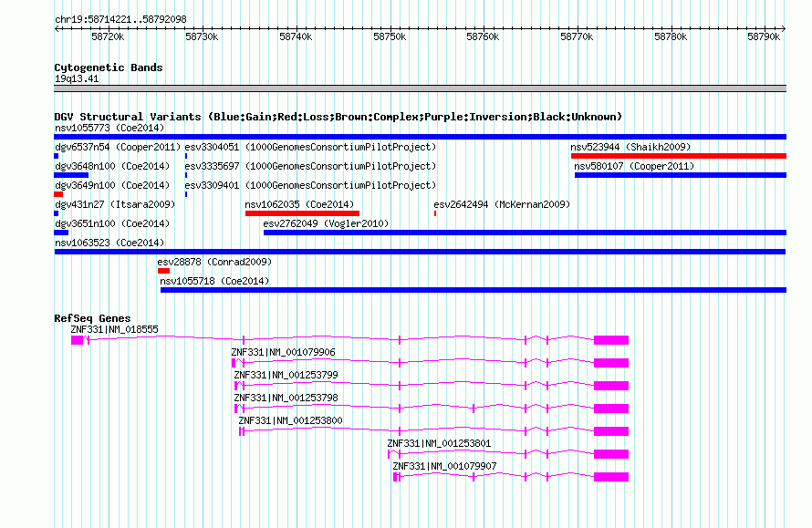Click the chr19:58714221..58792098 coordinate label

click(120, 19)
